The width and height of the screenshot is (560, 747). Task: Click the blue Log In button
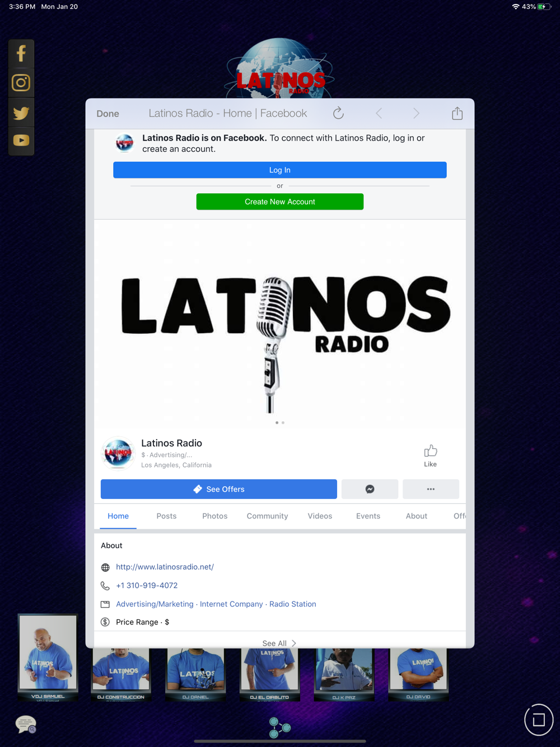[280, 170]
